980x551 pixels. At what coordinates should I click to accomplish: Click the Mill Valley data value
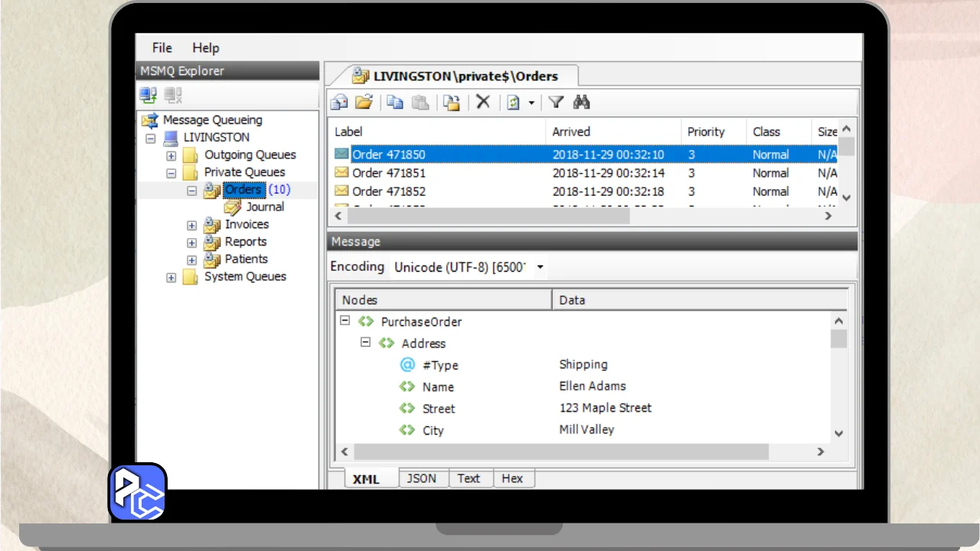pyautogui.click(x=586, y=429)
